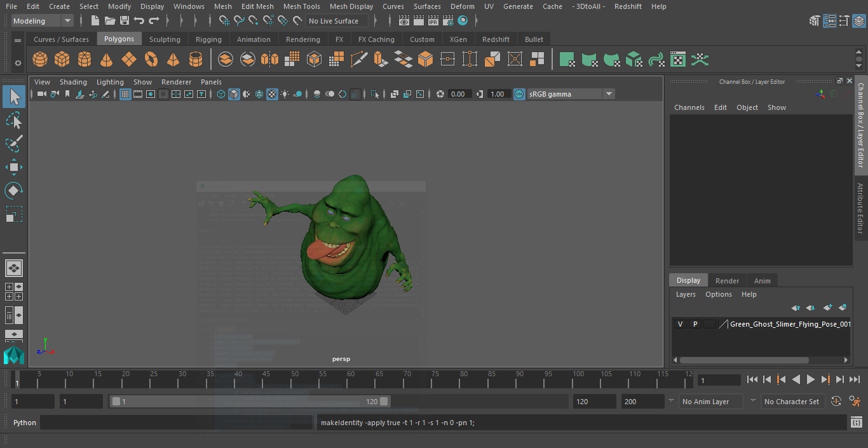This screenshot has height=448, width=868.
Task: Toggle viewport grid display
Action: click(125, 94)
